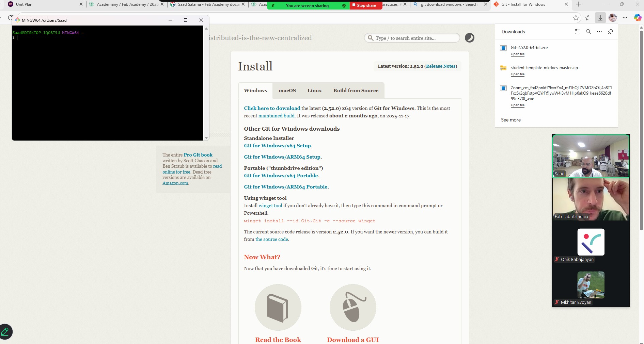
Task: Toggle dark mode on Git website
Action: (x=470, y=38)
